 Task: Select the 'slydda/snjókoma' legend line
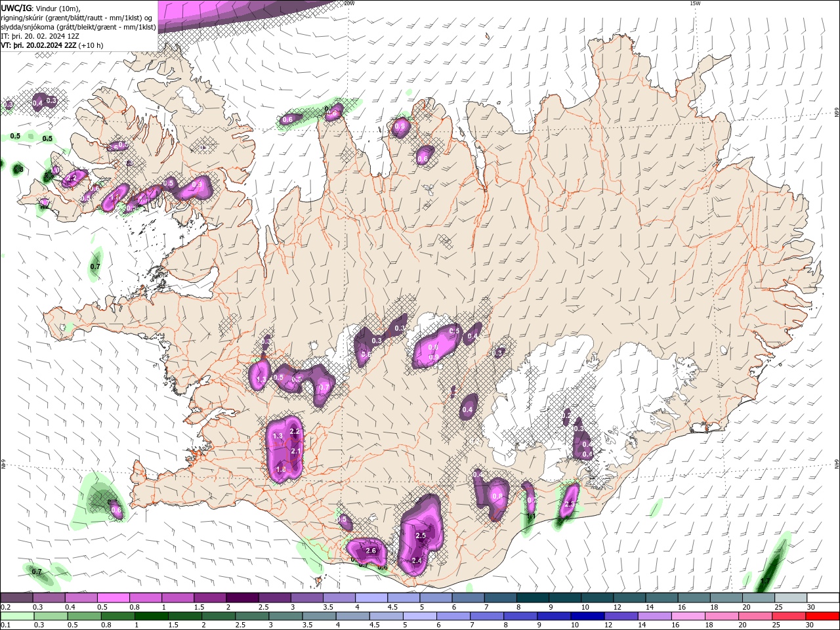[x=79, y=27]
